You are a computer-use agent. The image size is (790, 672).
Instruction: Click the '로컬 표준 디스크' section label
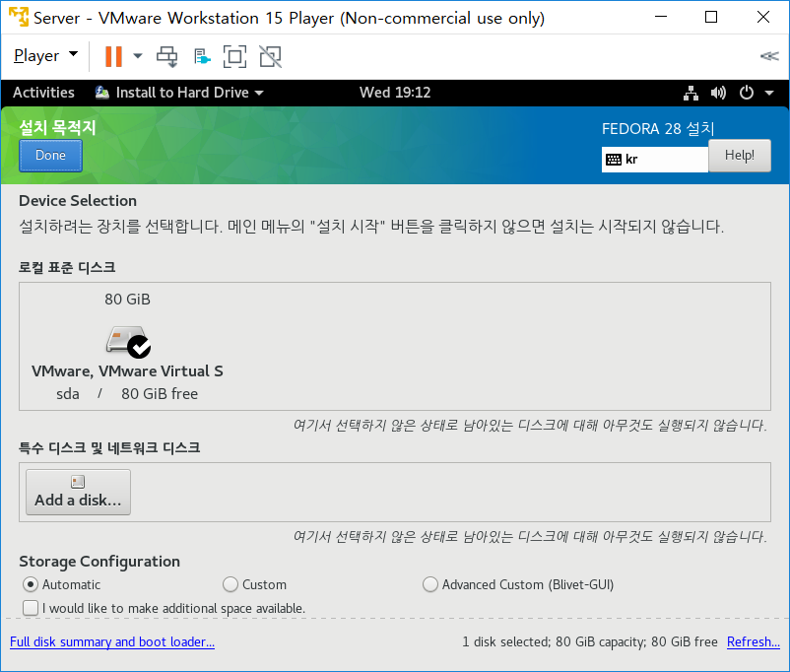[67, 267]
